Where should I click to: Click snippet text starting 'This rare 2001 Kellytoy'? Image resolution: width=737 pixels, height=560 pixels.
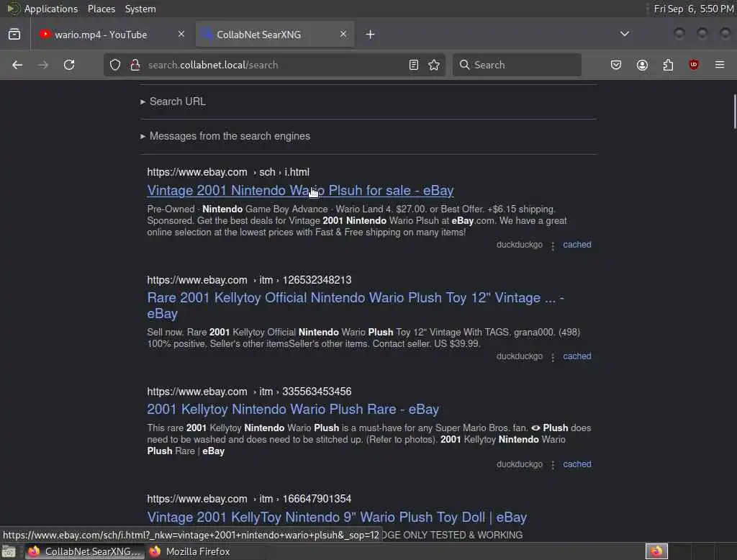tap(369, 439)
